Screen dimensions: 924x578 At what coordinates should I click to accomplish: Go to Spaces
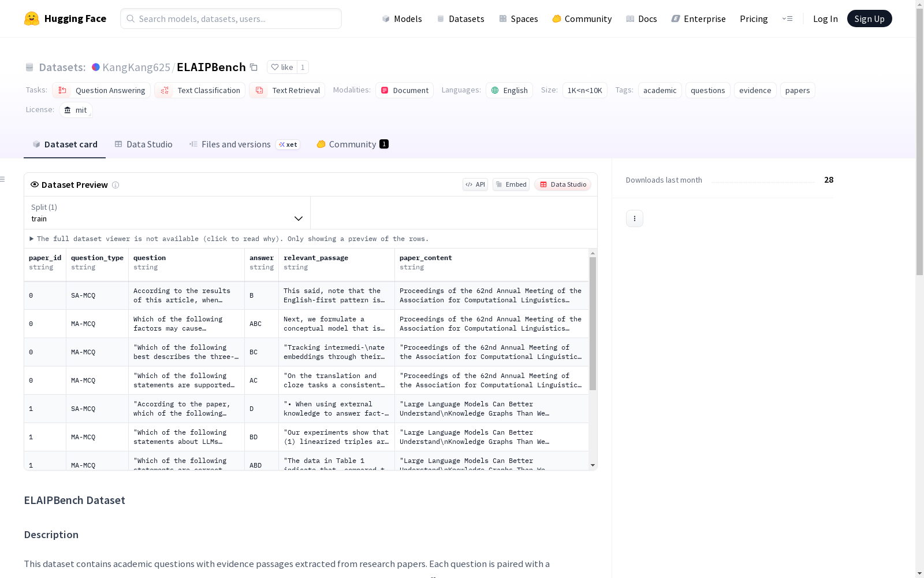(x=519, y=18)
